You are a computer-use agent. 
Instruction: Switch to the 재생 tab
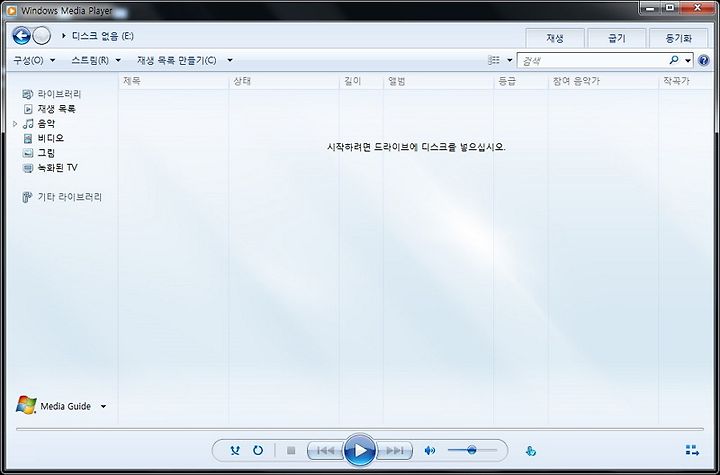click(x=555, y=38)
